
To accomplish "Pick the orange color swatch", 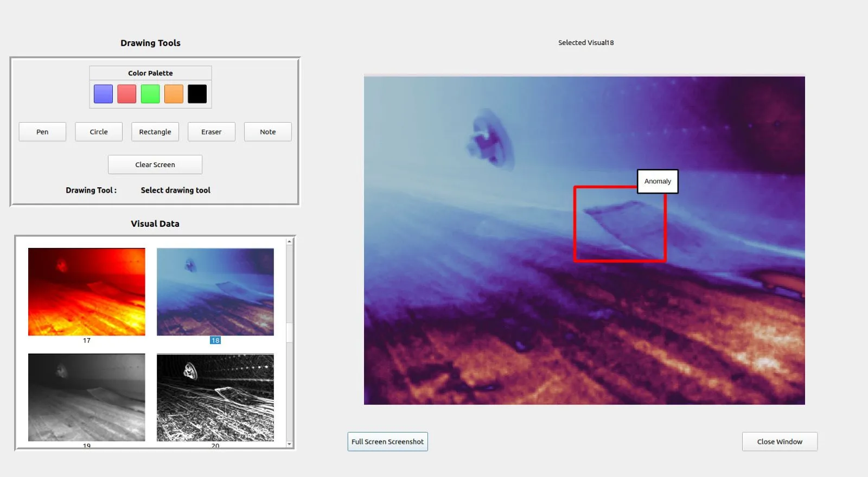I will 174,94.
